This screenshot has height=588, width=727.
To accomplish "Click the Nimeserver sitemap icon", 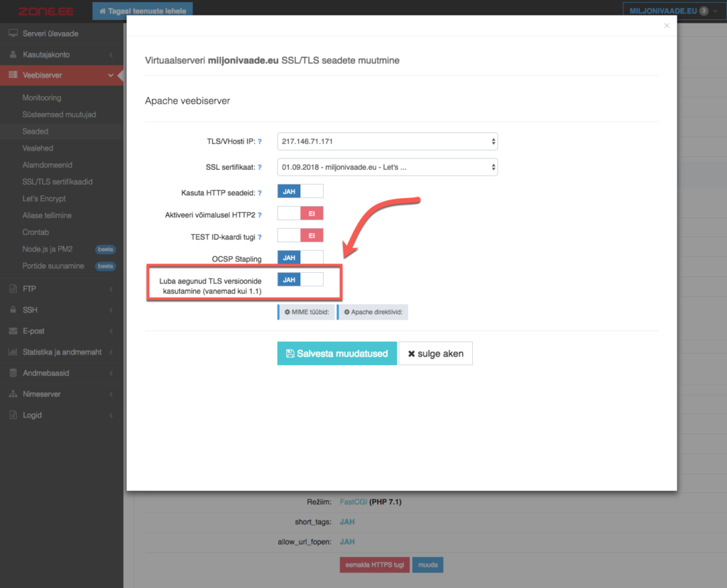I will pyautogui.click(x=13, y=393).
